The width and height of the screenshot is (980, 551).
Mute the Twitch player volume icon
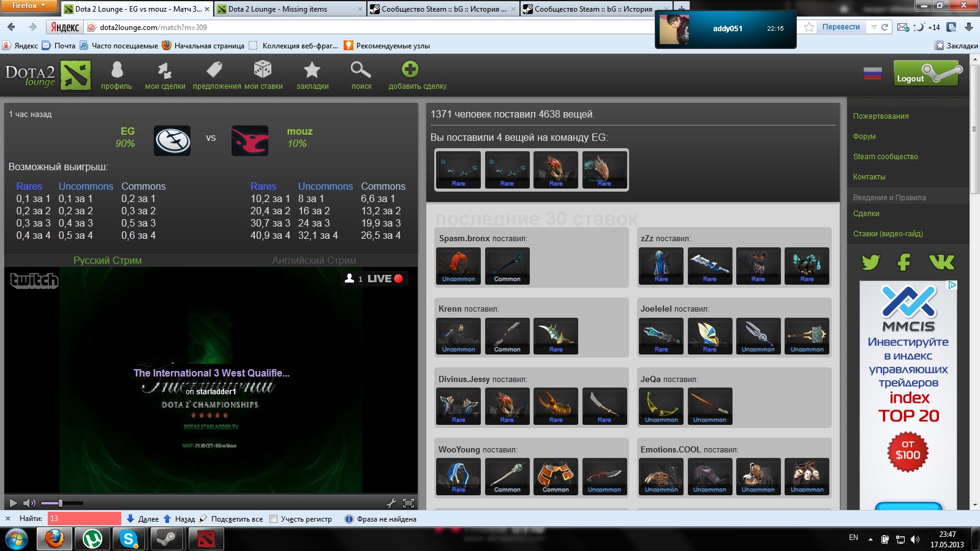pos(29,503)
